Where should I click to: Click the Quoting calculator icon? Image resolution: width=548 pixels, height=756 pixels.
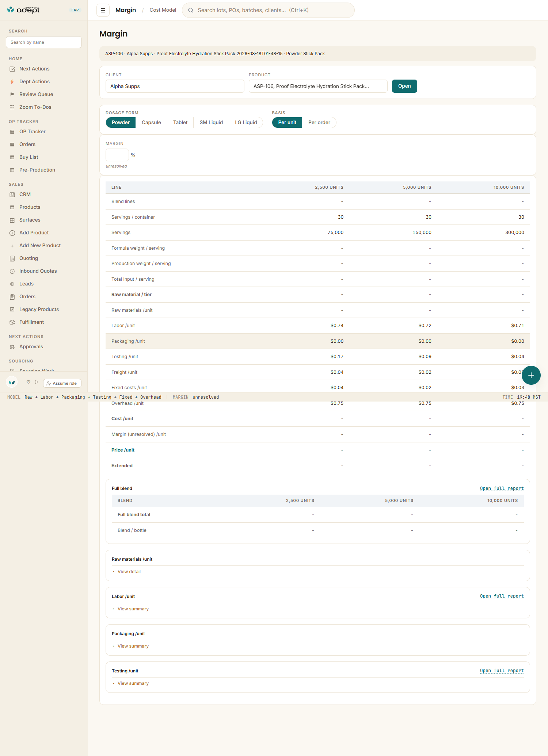tap(12, 258)
